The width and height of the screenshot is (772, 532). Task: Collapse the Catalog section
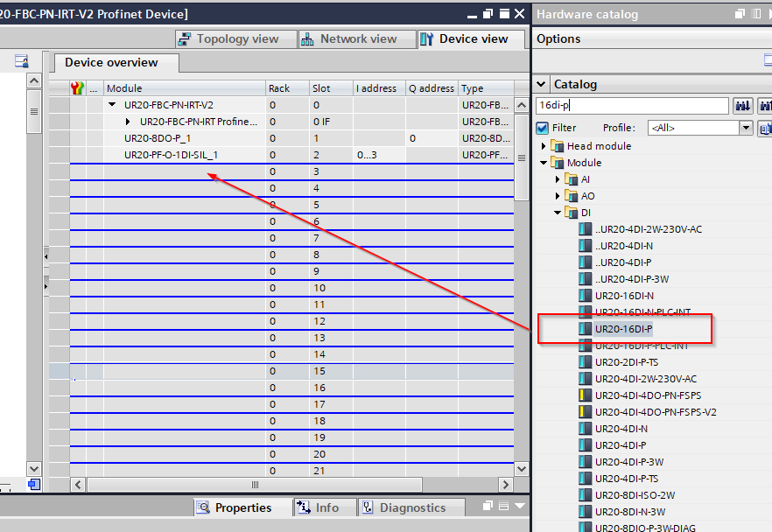(541, 84)
